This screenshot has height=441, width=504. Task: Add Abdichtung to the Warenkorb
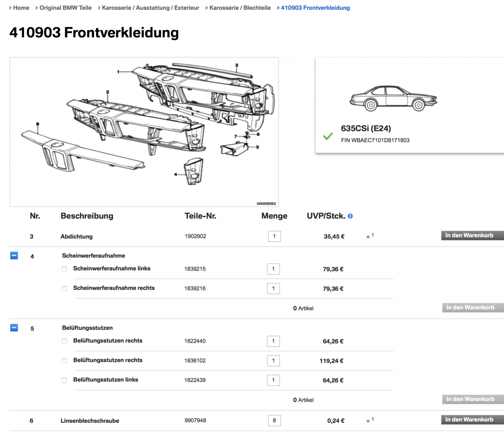coord(472,236)
